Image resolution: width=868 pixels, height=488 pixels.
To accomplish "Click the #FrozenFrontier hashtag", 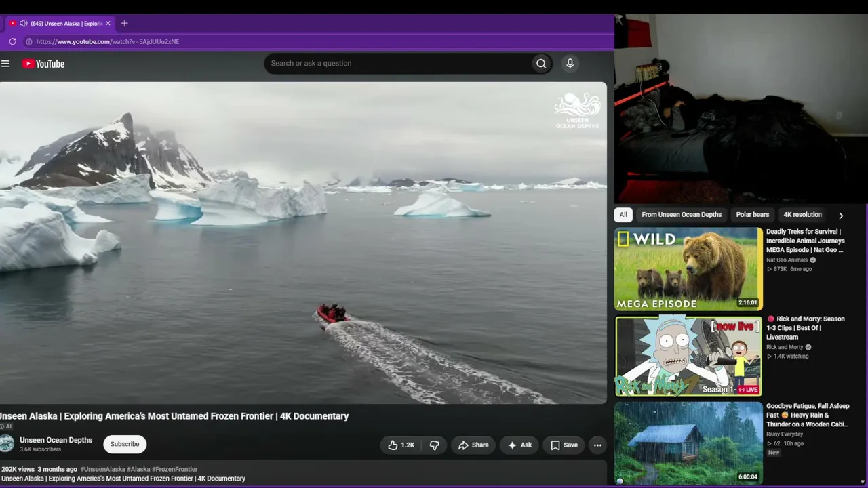I will pos(174,469).
